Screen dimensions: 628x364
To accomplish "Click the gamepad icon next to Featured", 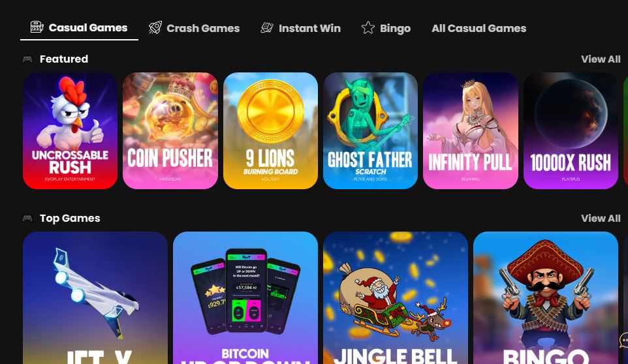I will pos(27,59).
